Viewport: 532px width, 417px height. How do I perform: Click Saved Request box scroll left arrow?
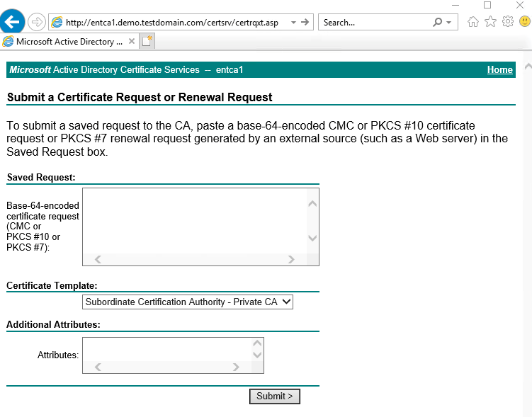[98, 259]
